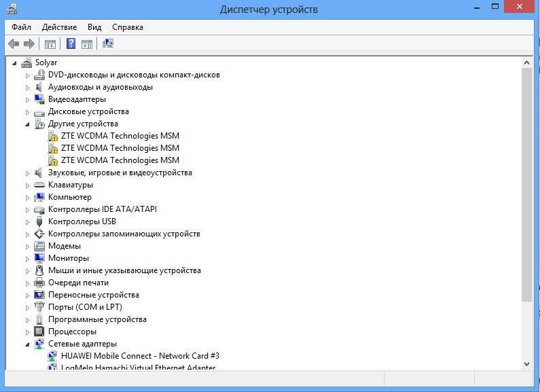Click the Модемы phone icon
This screenshot has height=392, width=540.
coord(39,246)
